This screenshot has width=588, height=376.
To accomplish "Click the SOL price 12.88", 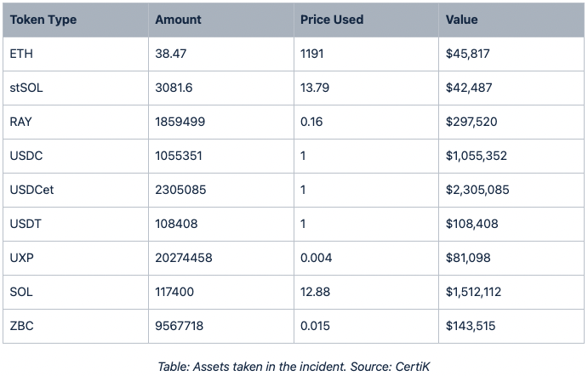I will (315, 292).
